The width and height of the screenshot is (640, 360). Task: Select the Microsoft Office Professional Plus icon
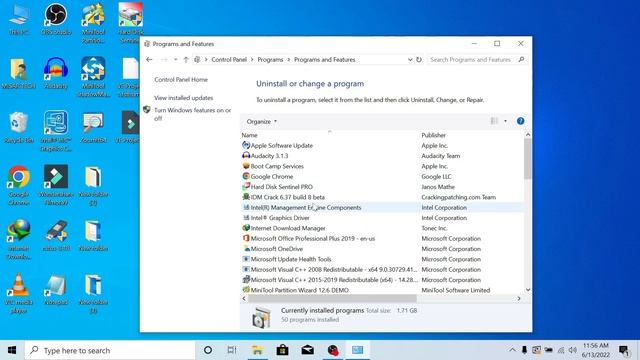pos(246,238)
